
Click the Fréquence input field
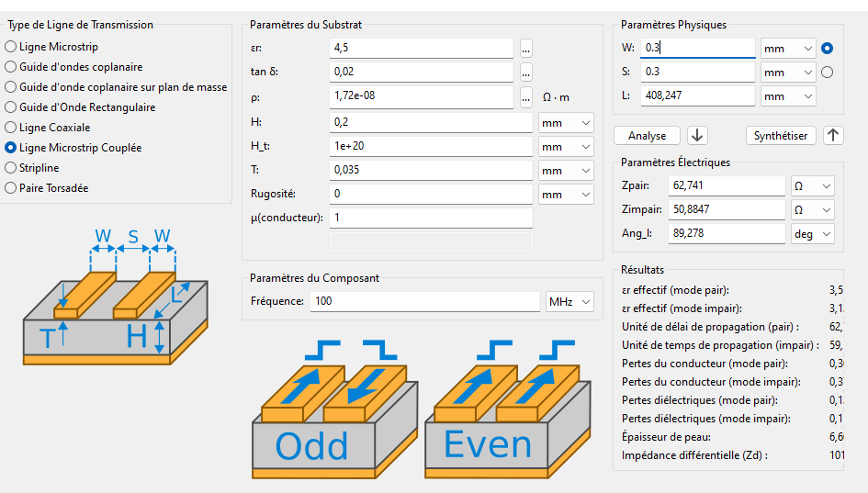coord(424,301)
